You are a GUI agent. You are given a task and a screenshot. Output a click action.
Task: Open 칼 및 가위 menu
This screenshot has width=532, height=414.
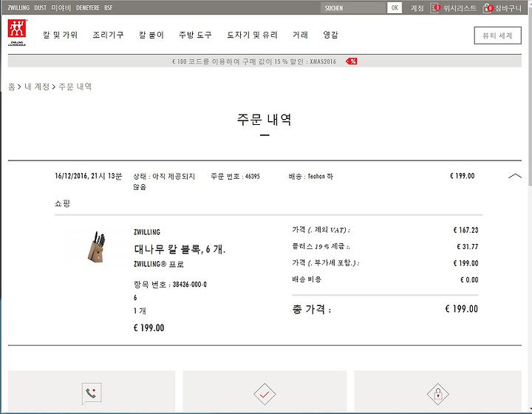[x=60, y=35]
